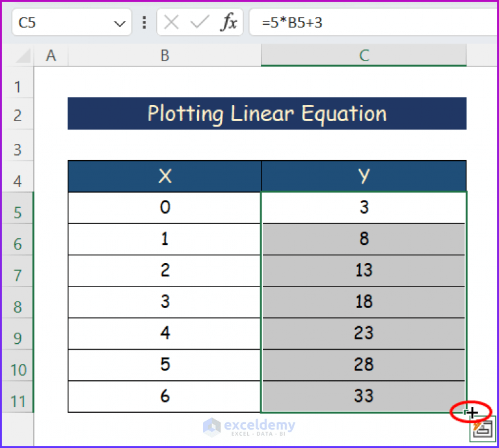Select cell B9 containing 4
This screenshot has height=448, width=499.
pos(165,333)
